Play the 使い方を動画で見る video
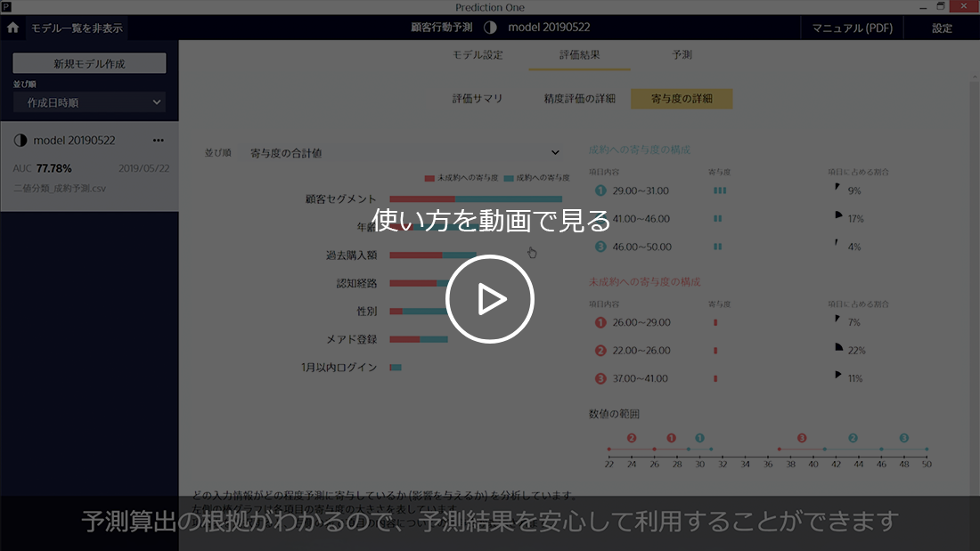 [x=490, y=299]
